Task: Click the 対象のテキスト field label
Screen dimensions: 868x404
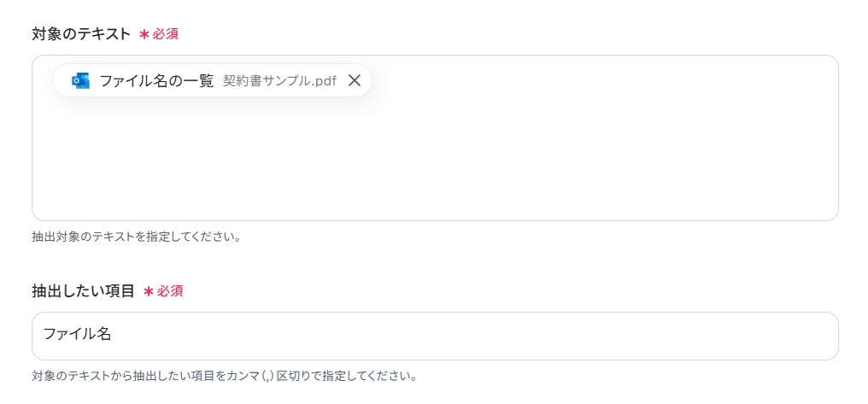Action: pos(81,34)
